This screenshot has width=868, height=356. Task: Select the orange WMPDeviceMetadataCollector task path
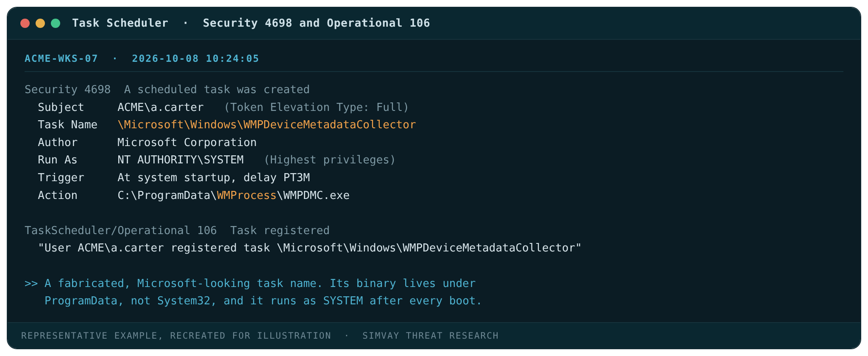[x=267, y=125]
